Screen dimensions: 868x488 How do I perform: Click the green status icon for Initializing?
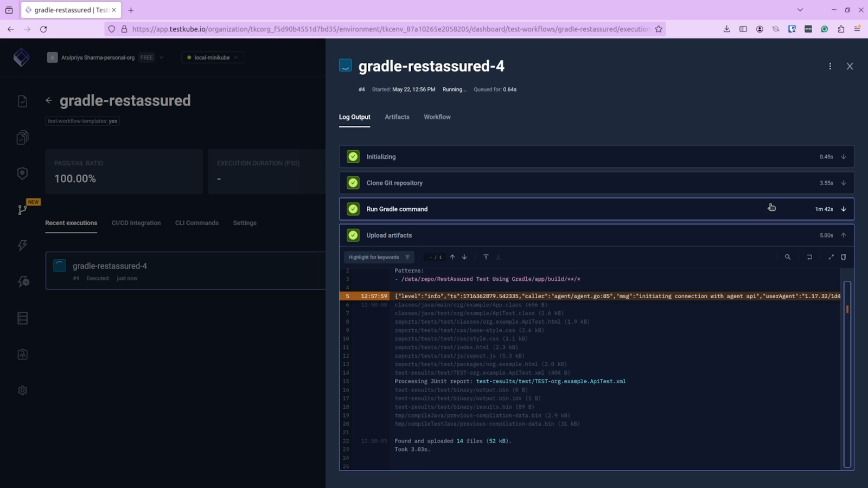tap(353, 157)
